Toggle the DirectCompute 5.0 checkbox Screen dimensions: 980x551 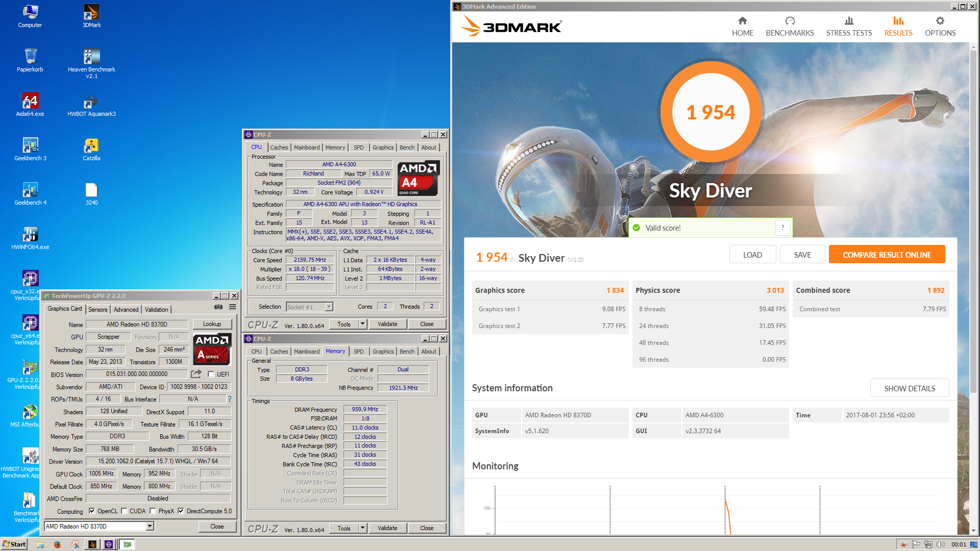(181, 511)
